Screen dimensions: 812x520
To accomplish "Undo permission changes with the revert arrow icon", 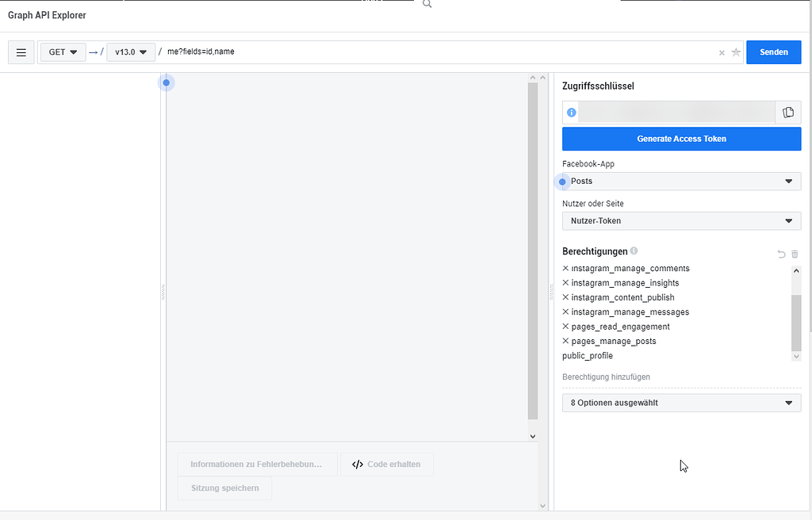I will point(780,253).
